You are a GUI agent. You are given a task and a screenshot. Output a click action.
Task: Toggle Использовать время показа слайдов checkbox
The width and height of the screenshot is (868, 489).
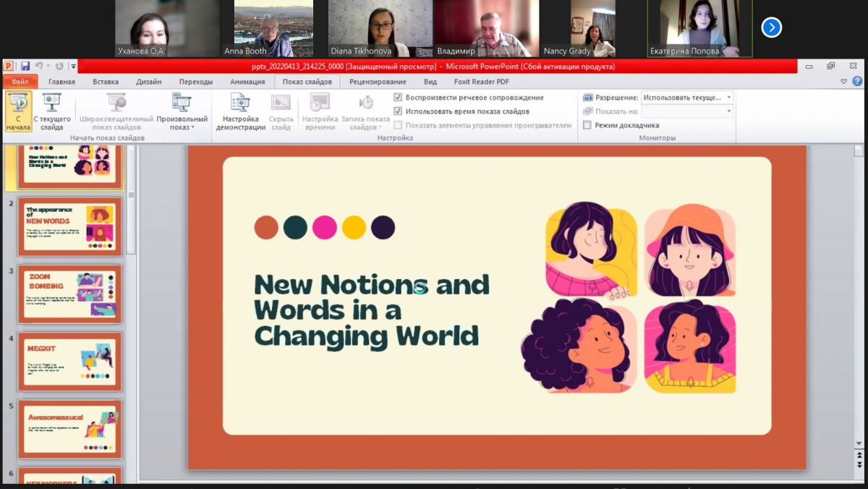pyautogui.click(x=398, y=111)
